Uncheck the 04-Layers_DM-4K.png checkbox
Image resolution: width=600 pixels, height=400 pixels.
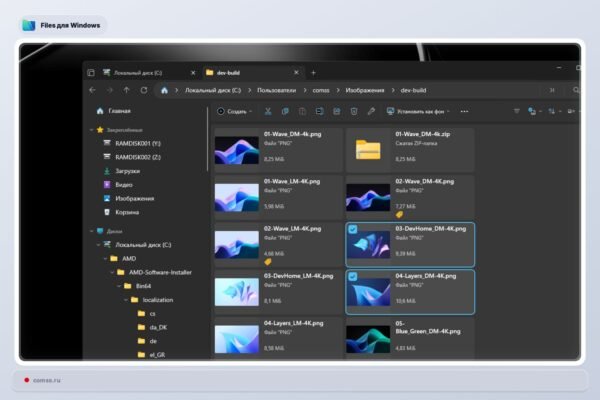[x=353, y=276]
